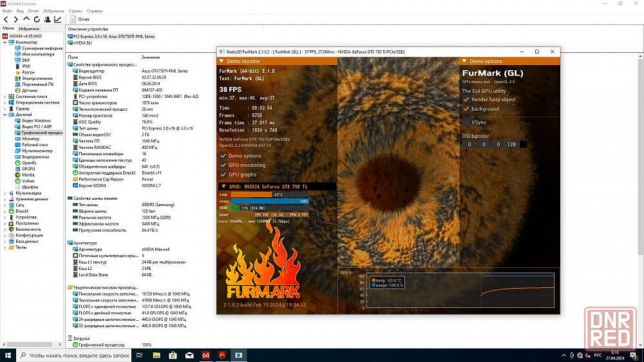644x362 pixels.
Task: Click the Back arrow in AIDA64 toolbar
Action: (x=6, y=19)
